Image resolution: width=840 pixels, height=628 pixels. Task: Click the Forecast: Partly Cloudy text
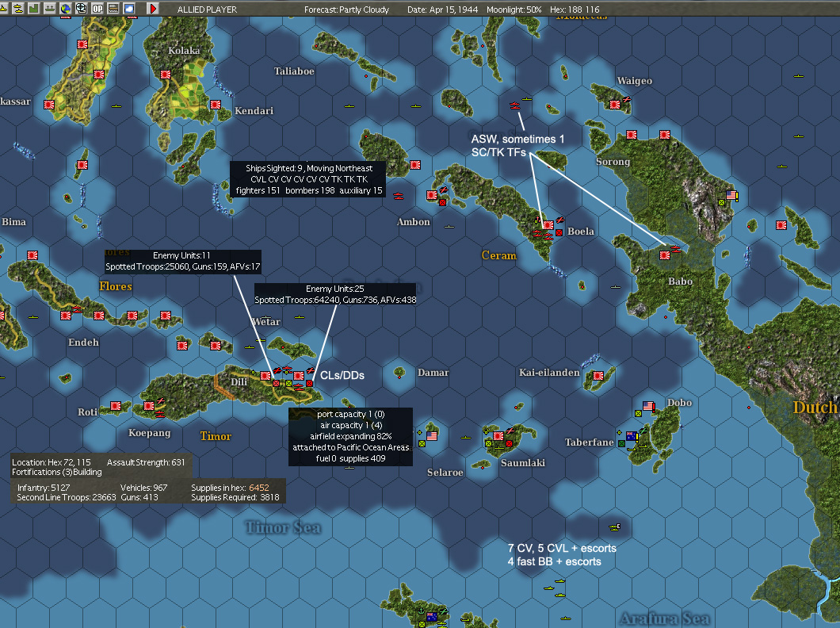(346, 10)
